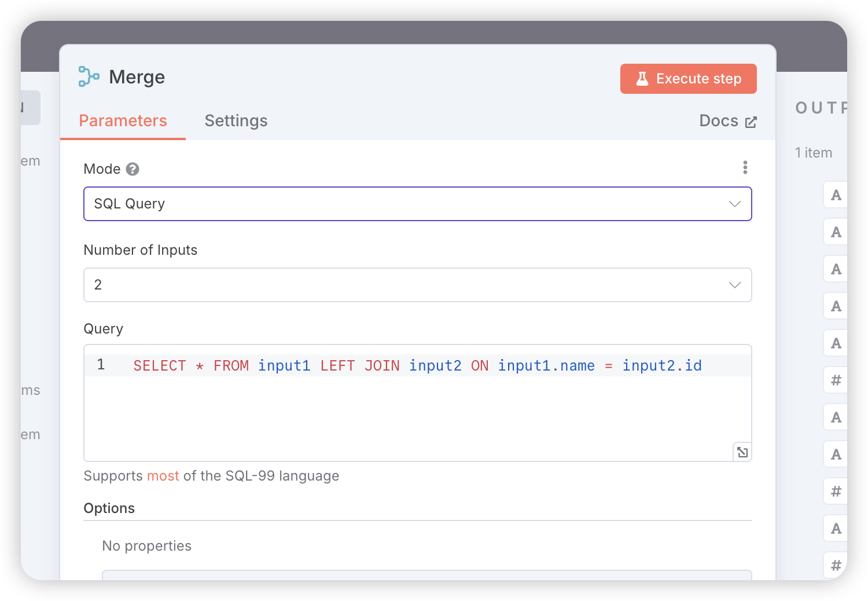Viewport: 868px width, 601px height.
Task: Expand the query editor with corner icon
Action: click(742, 452)
